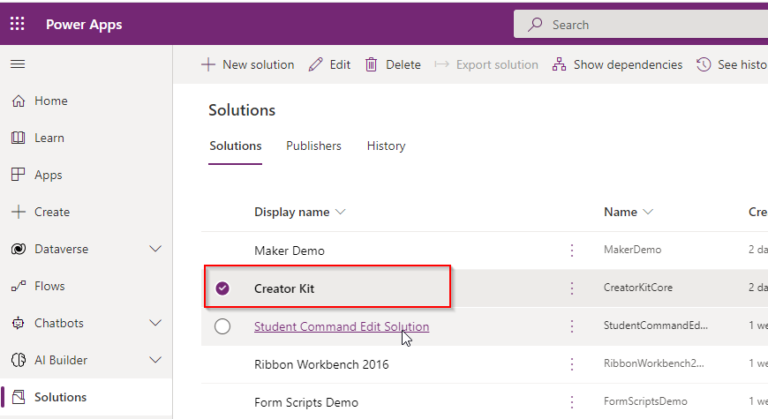
Task: Click the Apps grid icon
Action: pos(18,175)
